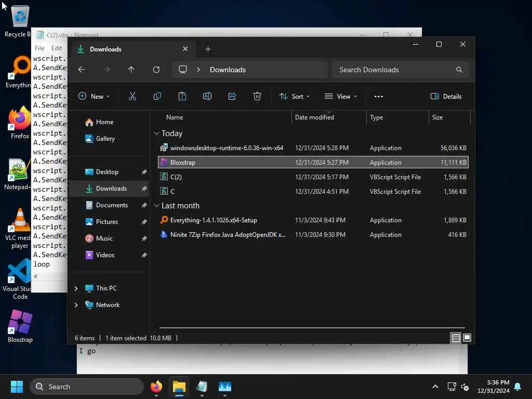The height and width of the screenshot is (399, 532).
Task: Click the PC icon in address bar
Action: click(x=183, y=70)
